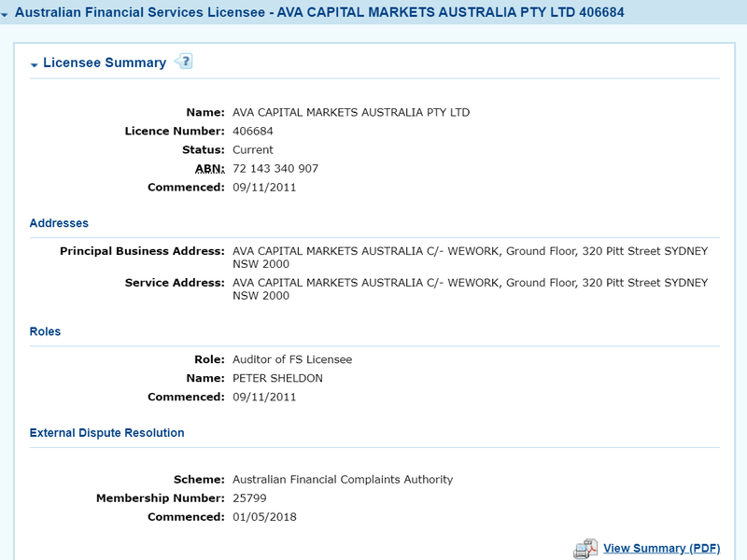Select the name AVA CAPITAL MARKETS AUSTRALIA PTY LTD

pos(351,112)
